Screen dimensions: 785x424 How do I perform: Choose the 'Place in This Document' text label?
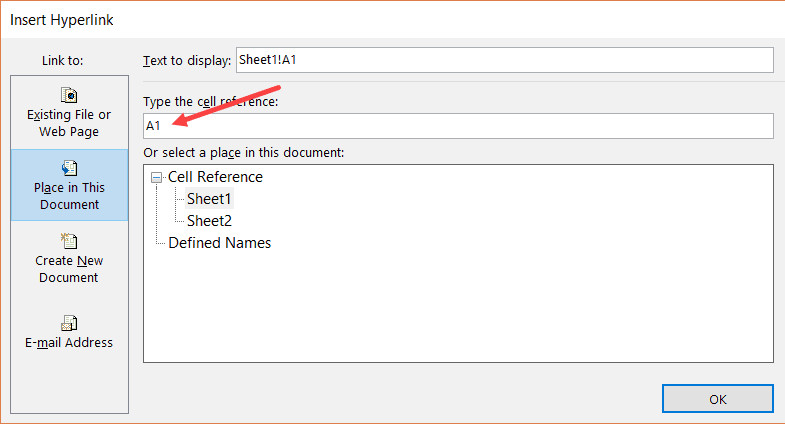(69, 196)
